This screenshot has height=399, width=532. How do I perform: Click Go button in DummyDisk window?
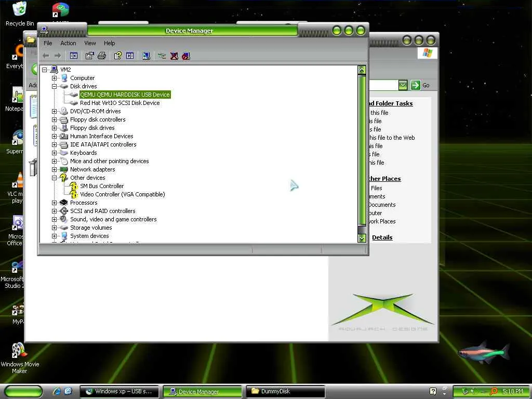[420, 85]
